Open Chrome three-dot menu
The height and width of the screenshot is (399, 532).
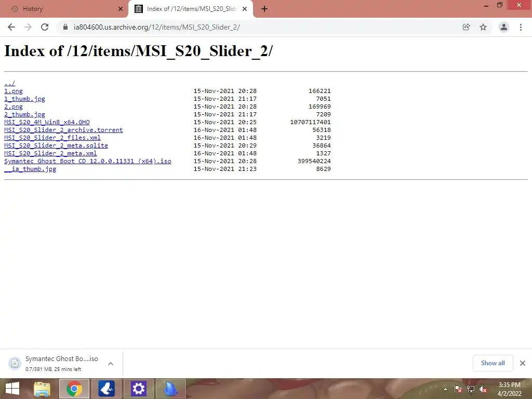tap(521, 27)
